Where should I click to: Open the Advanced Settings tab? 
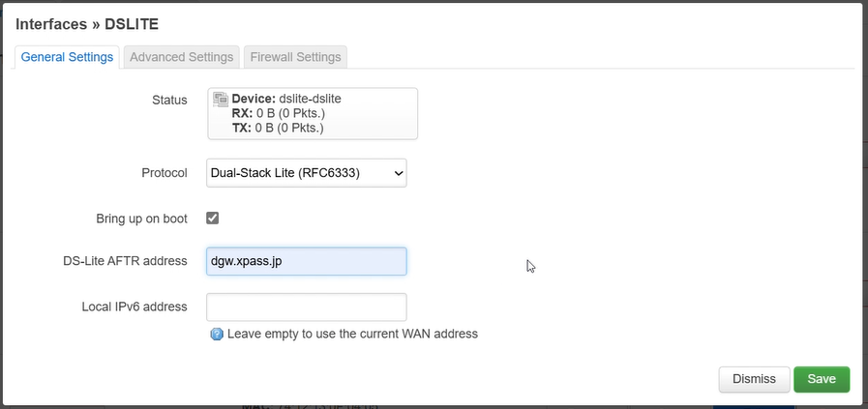181,57
